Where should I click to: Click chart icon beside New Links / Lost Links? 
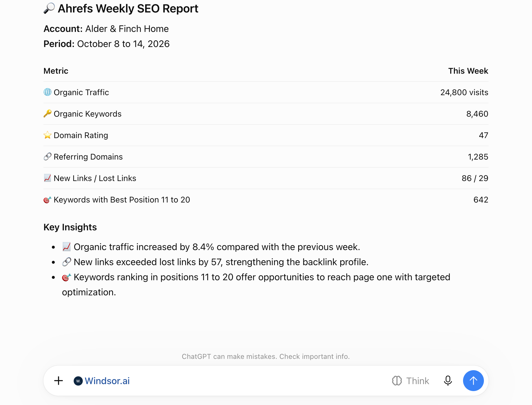point(48,178)
